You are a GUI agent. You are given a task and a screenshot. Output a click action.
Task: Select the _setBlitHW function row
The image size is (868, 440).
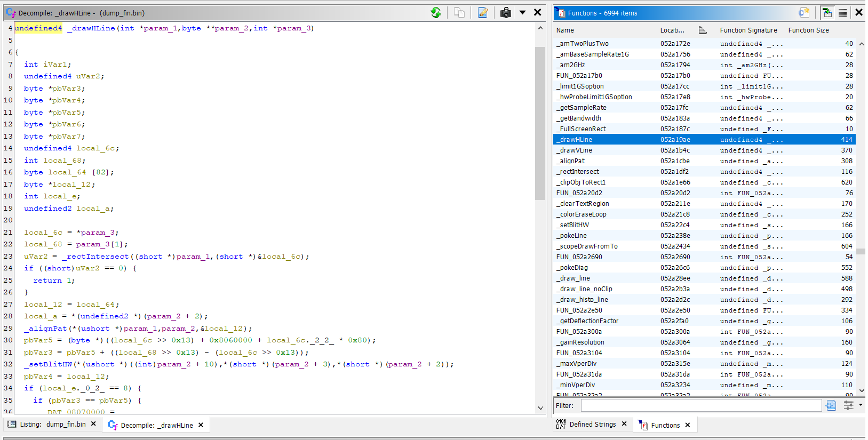704,225
